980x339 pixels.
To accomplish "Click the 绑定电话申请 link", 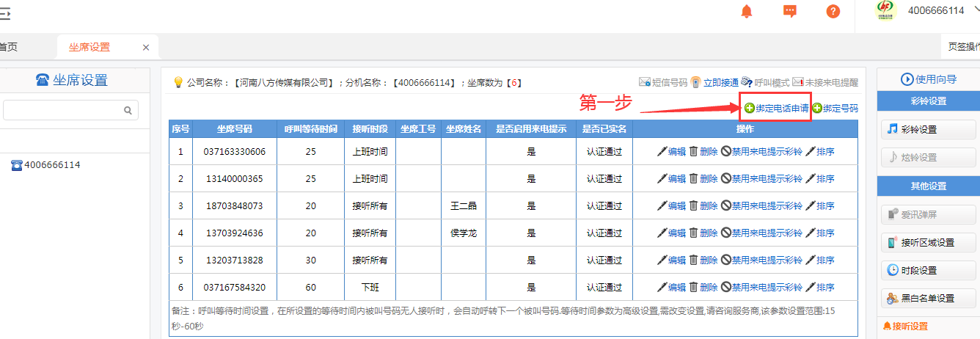I will click(777, 109).
